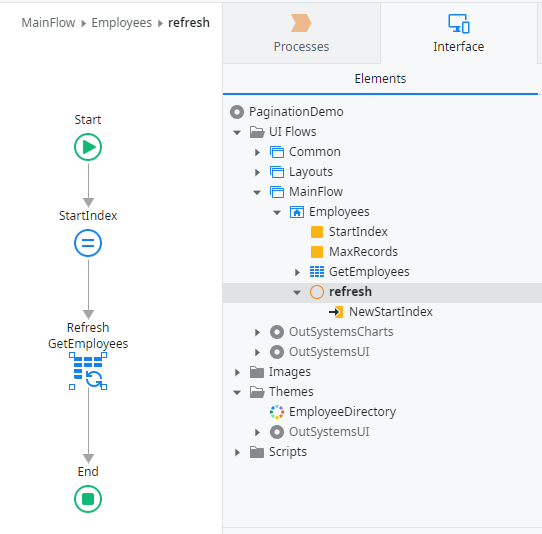This screenshot has height=534, width=542.
Task: Click the Common flow icon
Action: [x=277, y=152]
